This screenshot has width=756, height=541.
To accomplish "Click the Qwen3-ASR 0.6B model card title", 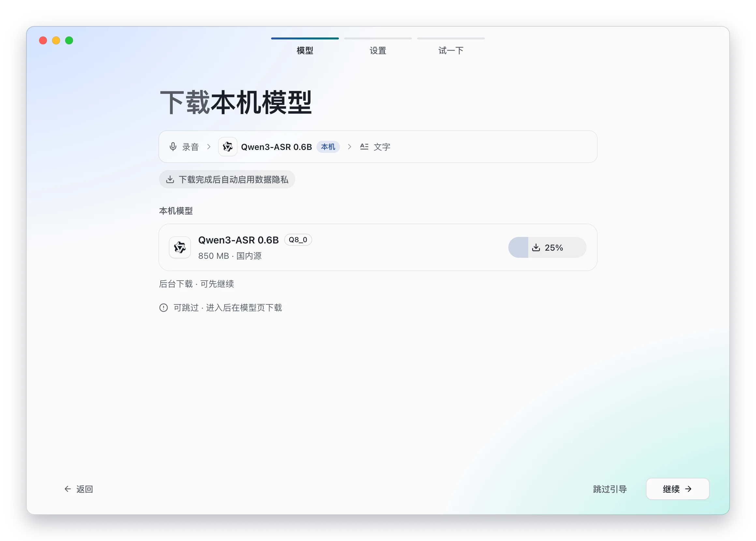I will click(238, 240).
